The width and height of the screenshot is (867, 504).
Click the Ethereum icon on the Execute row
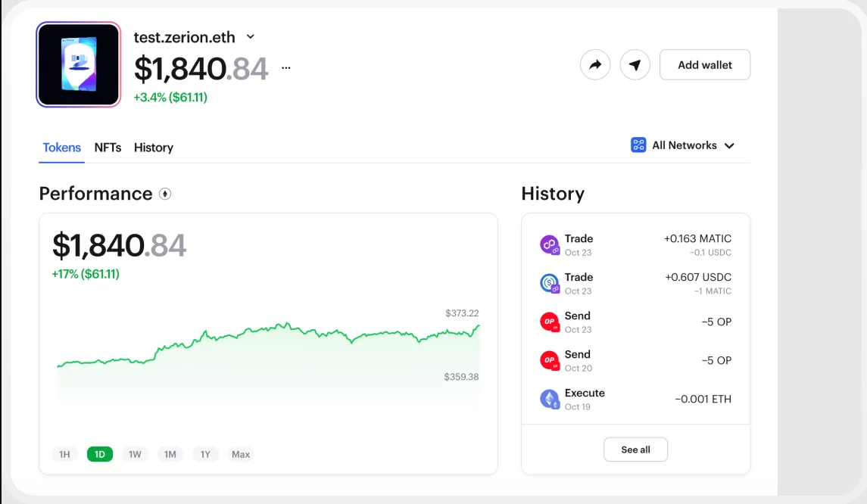(550, 399)
